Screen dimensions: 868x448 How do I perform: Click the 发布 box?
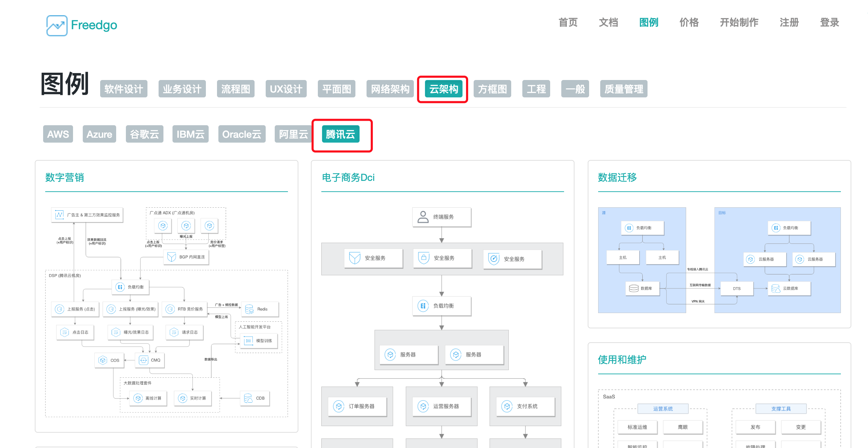(x=755, y=427)
